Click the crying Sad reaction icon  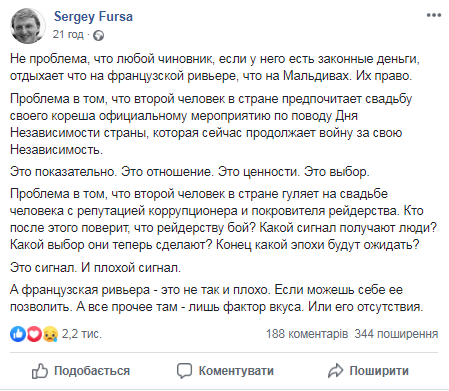click(50, 334)
